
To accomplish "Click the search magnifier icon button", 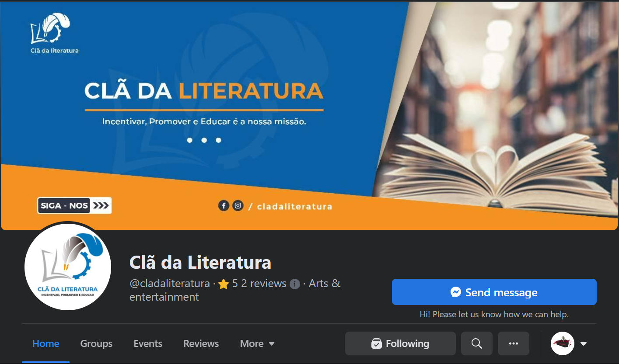I will (x=476, y=343).
